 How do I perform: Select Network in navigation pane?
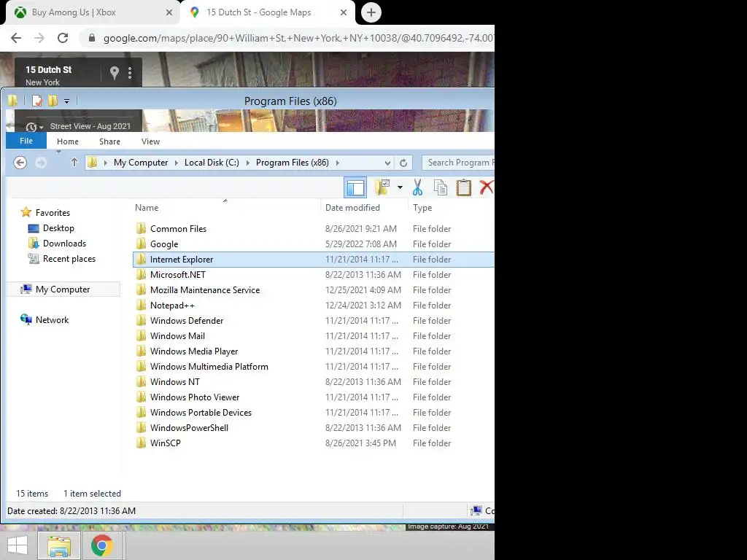click(44, 319)
